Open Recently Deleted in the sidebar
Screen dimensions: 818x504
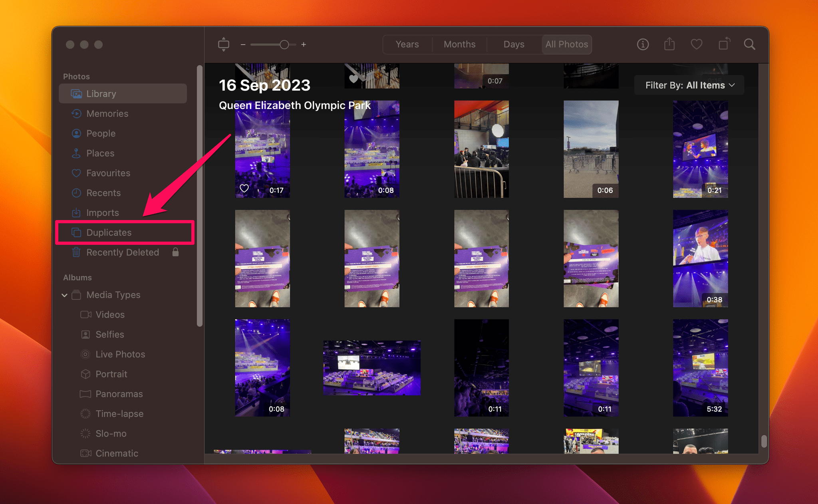(123, 252)
